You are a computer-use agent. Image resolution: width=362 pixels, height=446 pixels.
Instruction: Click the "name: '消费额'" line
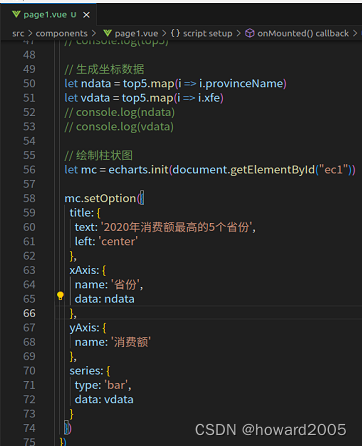[113, 342]
